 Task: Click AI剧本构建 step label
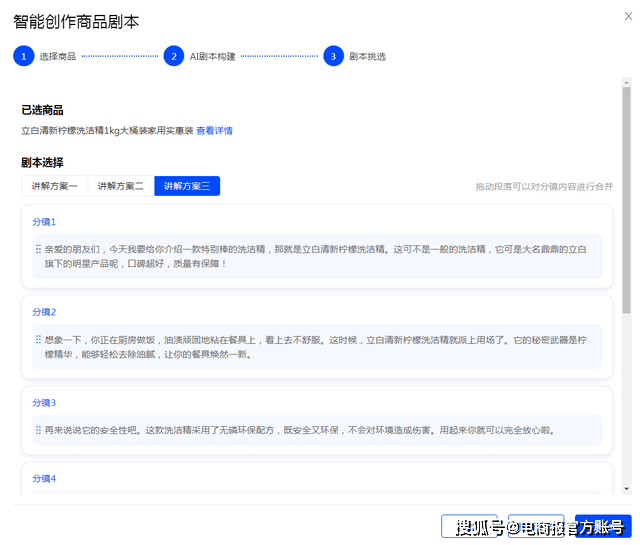point(212,56)
